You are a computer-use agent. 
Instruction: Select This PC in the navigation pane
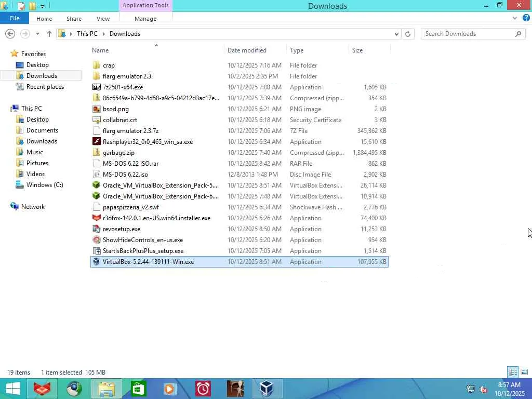31,108
